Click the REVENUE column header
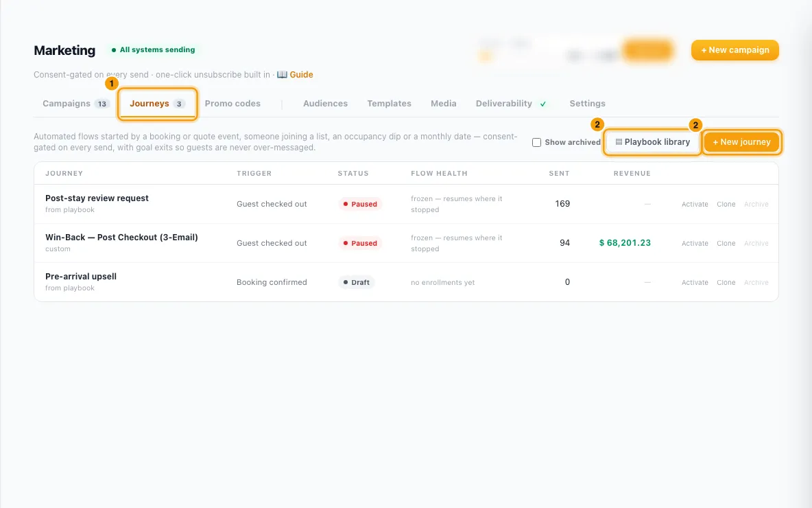The height and width of the screenshot is (508, 812). coord(632,173)
